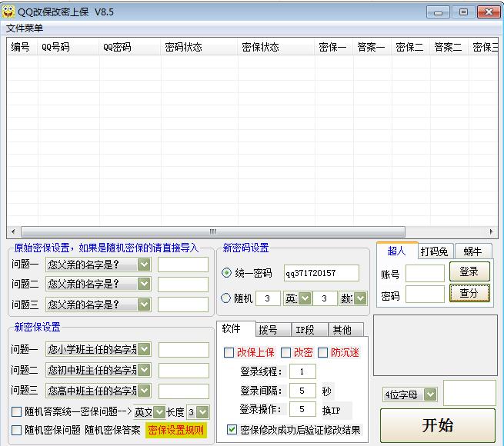
Task: Click the 登录间隔 value field
Action: 302,391
